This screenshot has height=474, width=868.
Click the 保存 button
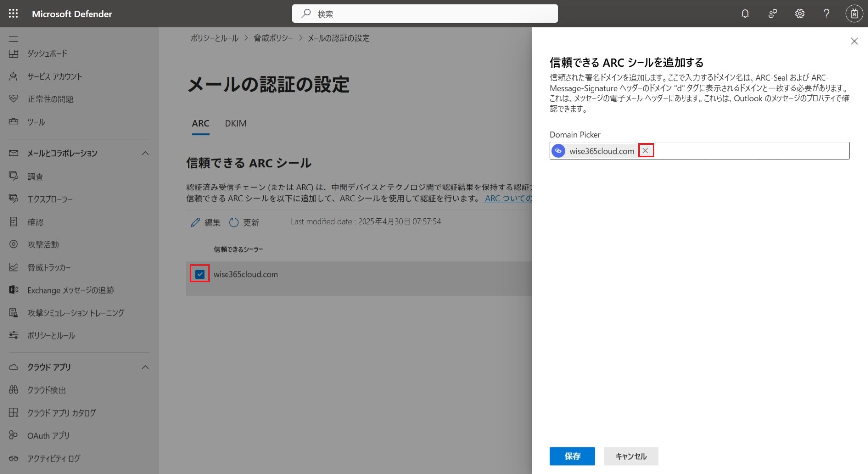coord(572,456)
